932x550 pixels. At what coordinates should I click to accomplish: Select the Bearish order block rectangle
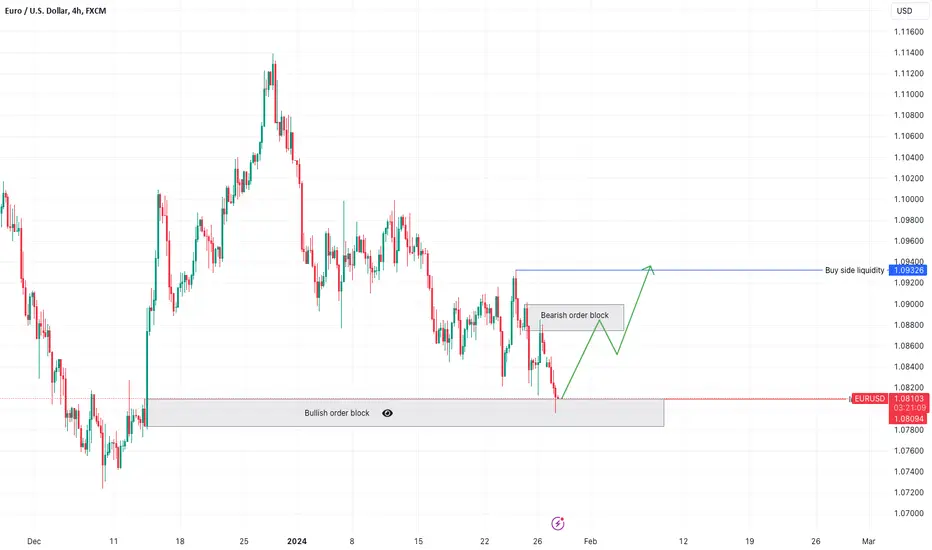(x=575, y=318)
